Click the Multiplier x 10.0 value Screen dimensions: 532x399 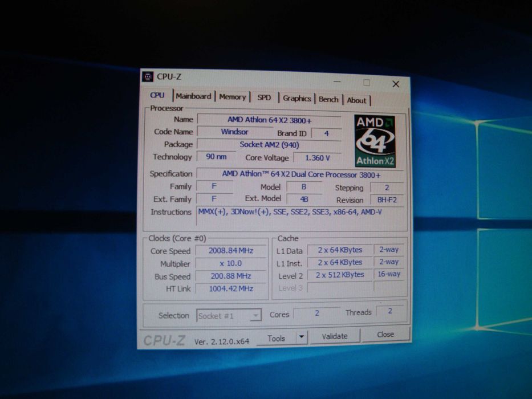[x=231, y=263]
